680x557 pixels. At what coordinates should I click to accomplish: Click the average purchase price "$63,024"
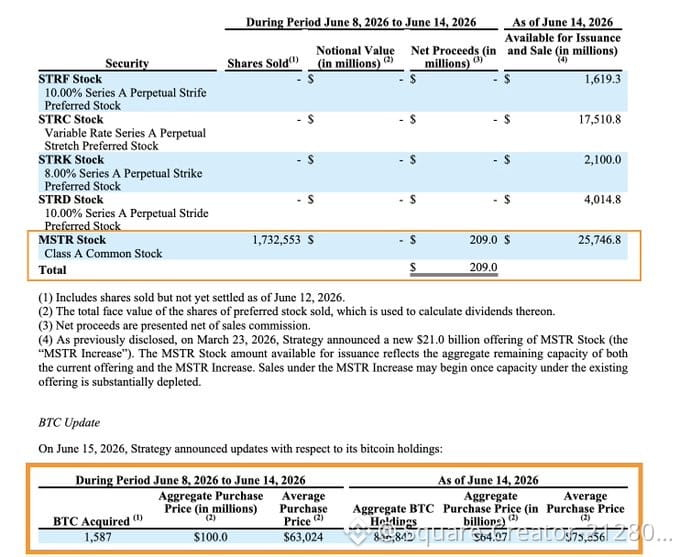click(303, 537)
